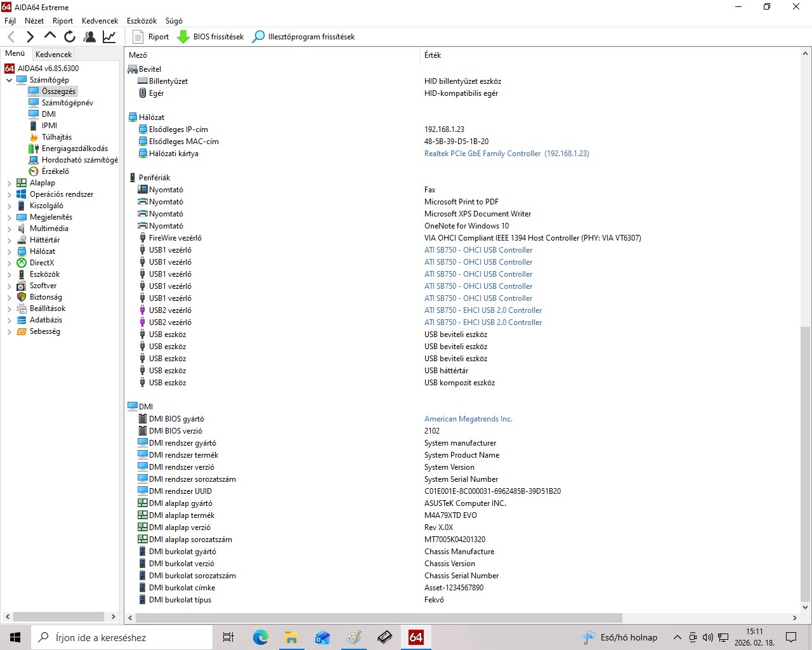Expand the Háttértár tree node
The image size is (812, 650).
point(9,240)
